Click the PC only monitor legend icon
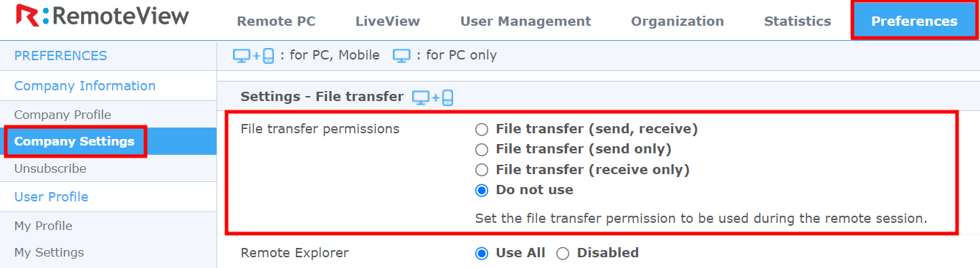This screenshot has height=268, width=980. point(401,55)
